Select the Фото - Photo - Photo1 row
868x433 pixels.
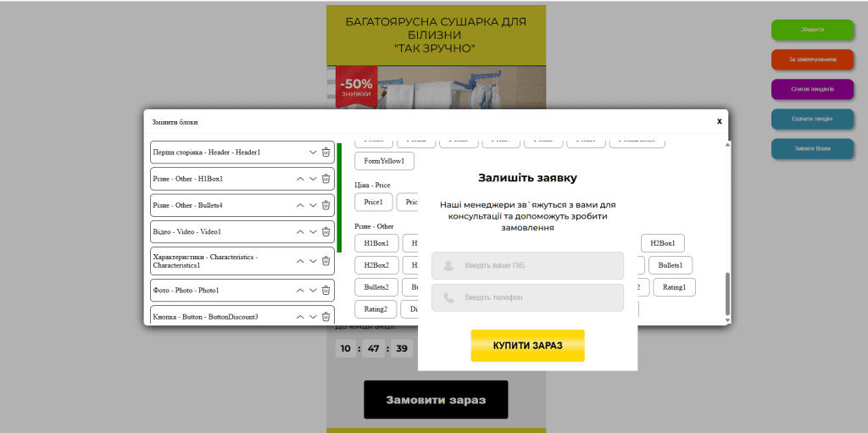[242, 290]
